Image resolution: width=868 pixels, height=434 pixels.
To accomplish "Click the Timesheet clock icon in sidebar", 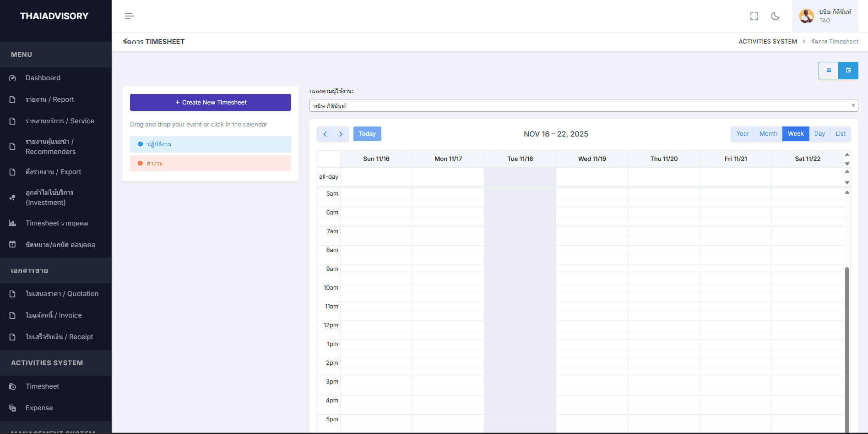I will click(x=12, y=386).
